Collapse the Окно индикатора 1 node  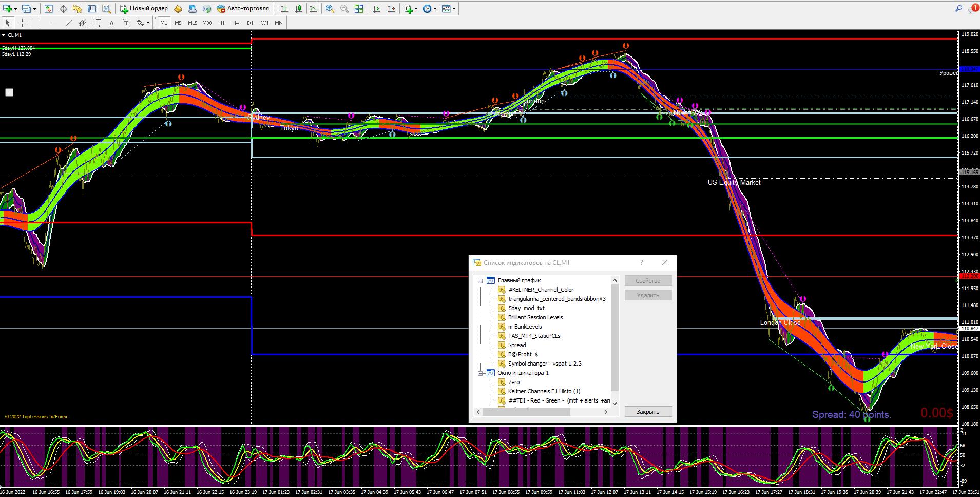pyautogui.click(x=481, y=373)
